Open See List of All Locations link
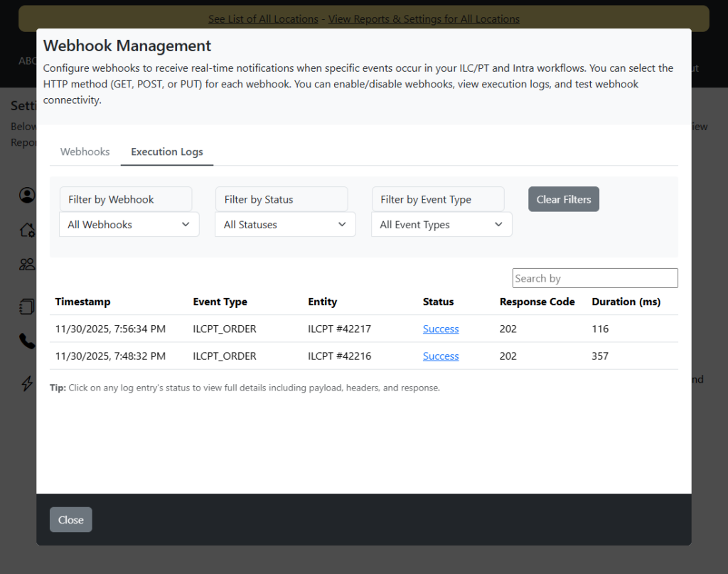The image size is (728, 574). (263, 19)
